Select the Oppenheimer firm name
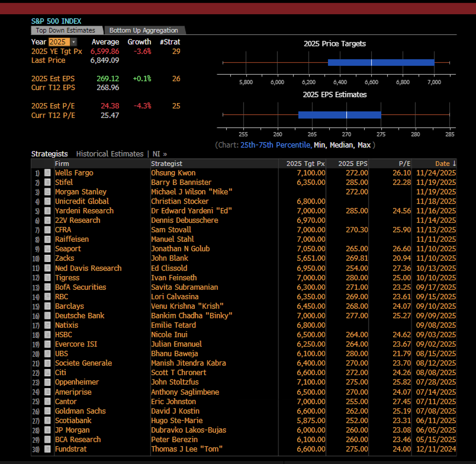This screenshot has width=476, height=464. [77, 382]
